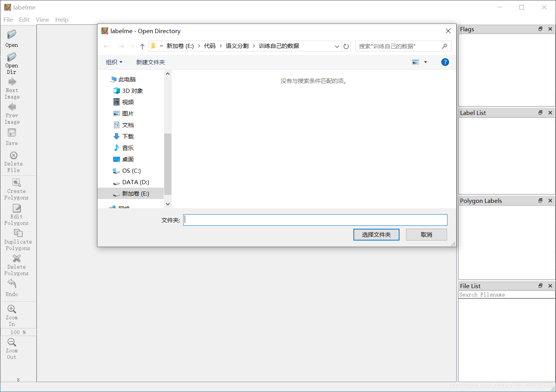Open the File menu
The image size is (556, 392).
(8, 20)
